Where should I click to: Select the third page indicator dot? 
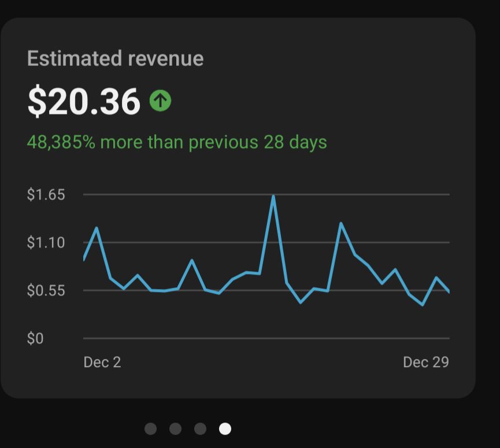pos(200,428)
